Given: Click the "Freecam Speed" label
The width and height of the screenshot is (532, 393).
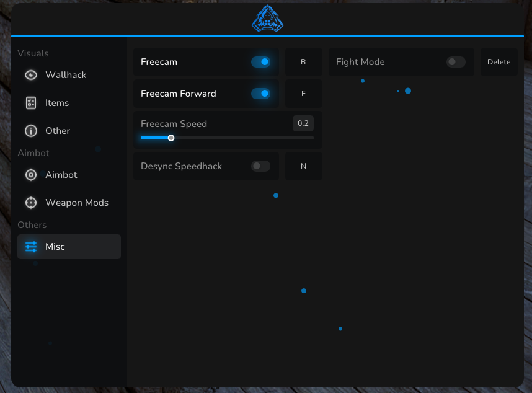Looking at the screenshot, I should pos(174,124).
